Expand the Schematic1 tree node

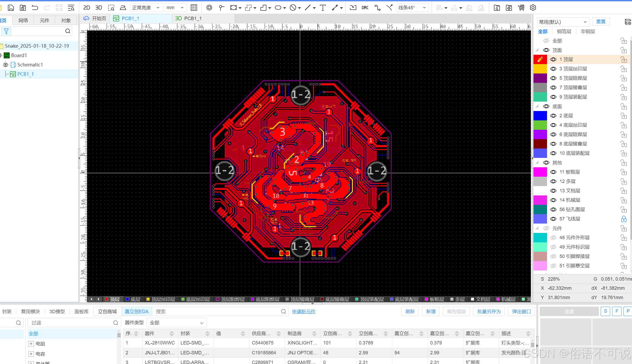[5, 65]
